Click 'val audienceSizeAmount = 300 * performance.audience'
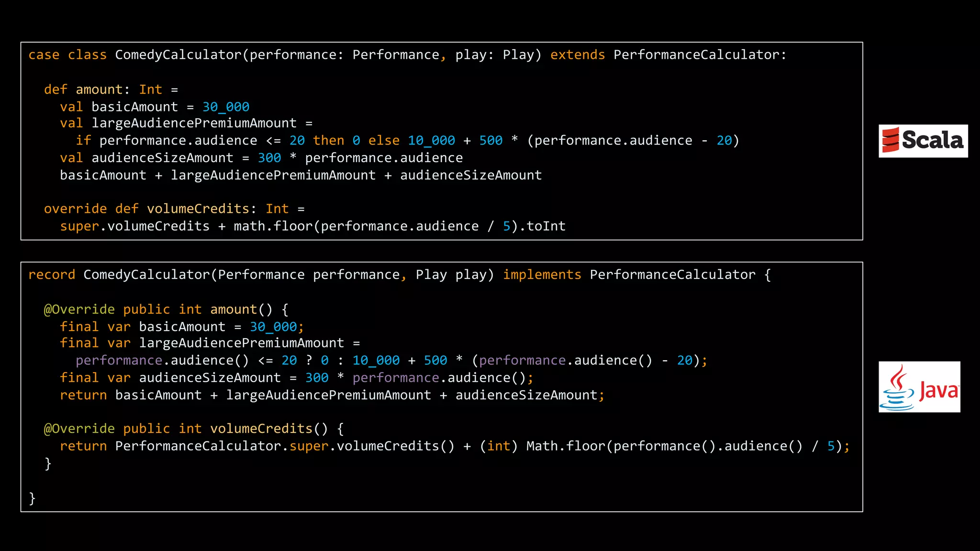 (x=261, y=158)
